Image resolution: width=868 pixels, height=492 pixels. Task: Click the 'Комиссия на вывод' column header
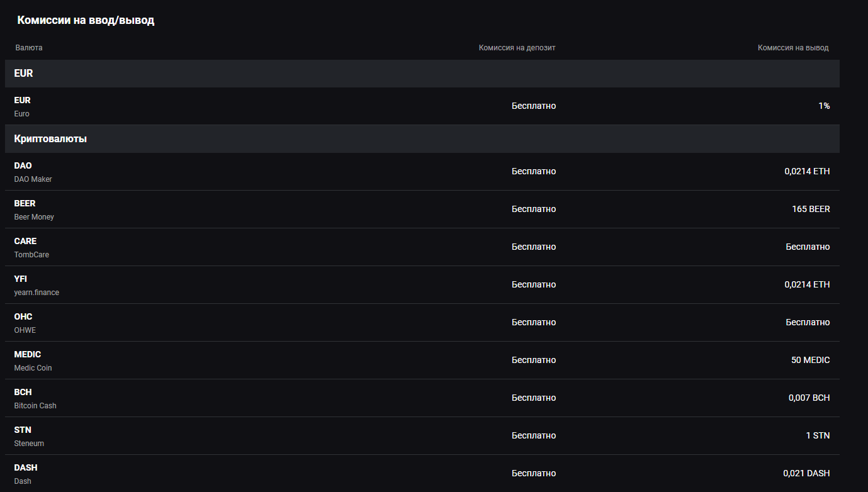click(793, 48)
